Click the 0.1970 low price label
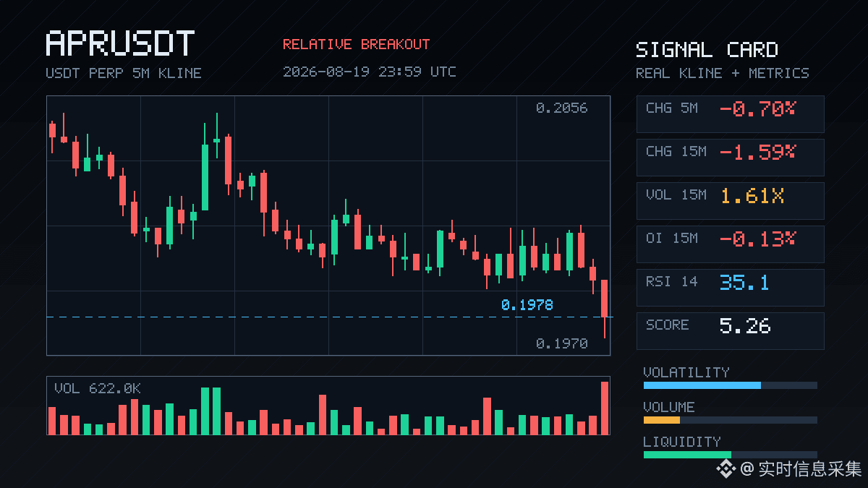 [x=562, y=344]
